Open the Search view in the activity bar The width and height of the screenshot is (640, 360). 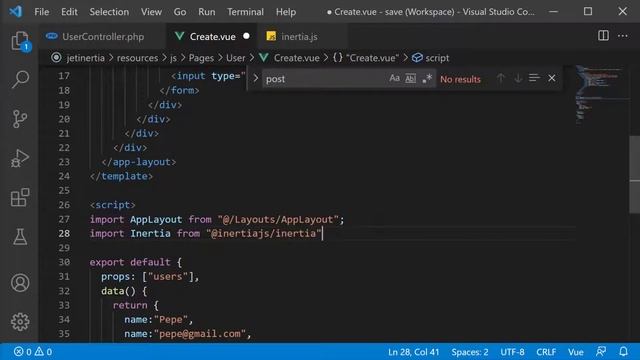[x=20, y=79]
